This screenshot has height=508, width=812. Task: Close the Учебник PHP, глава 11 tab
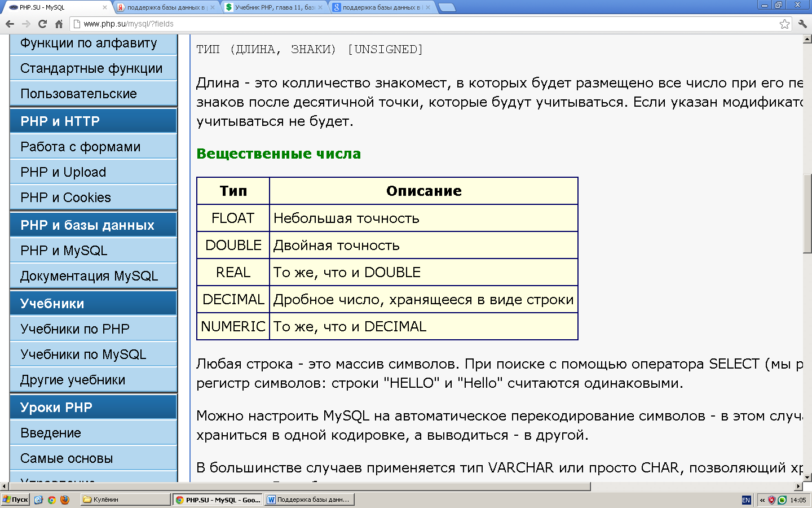click(x=320, y=7)
